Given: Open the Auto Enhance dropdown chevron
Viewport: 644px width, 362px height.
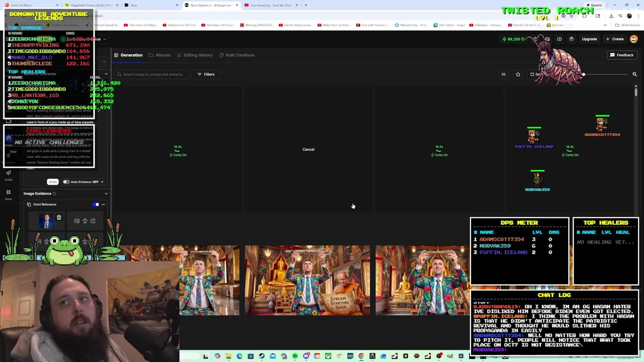Looking at the screenshot, I should [x=102, y=182].
